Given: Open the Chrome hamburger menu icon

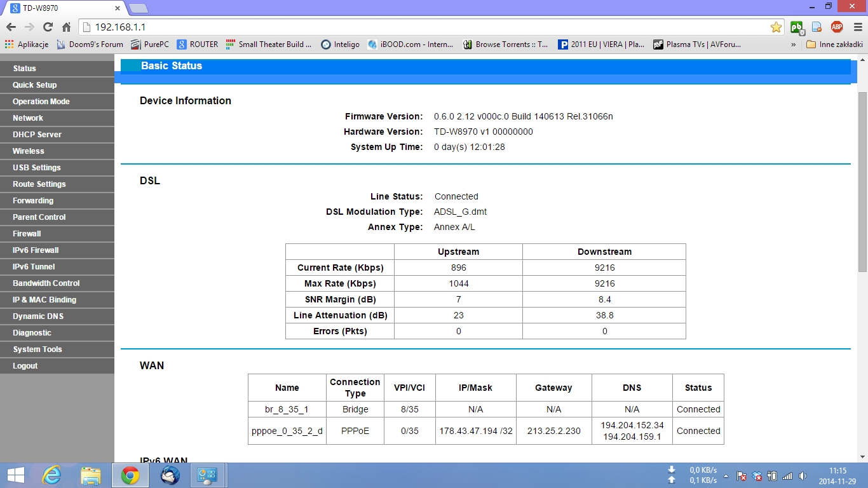Looking at the screenshot, I should click(856, 27).
